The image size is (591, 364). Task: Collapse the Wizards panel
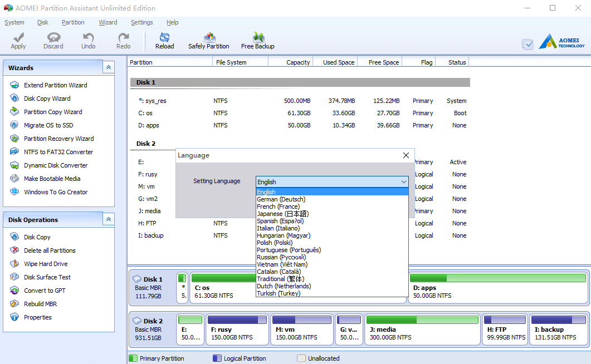pos(109,67)
